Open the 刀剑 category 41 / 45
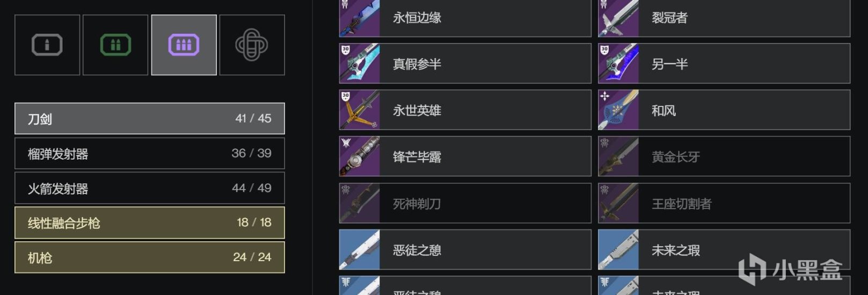This screenshot has height=295, width=868. coord(150,119)
